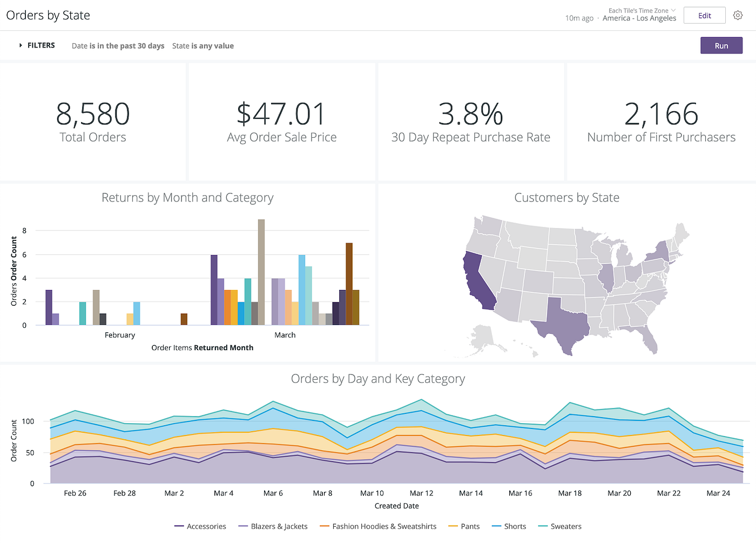Click the Edit button
Screen dimensions: 756x543
[x=704, y=15]
